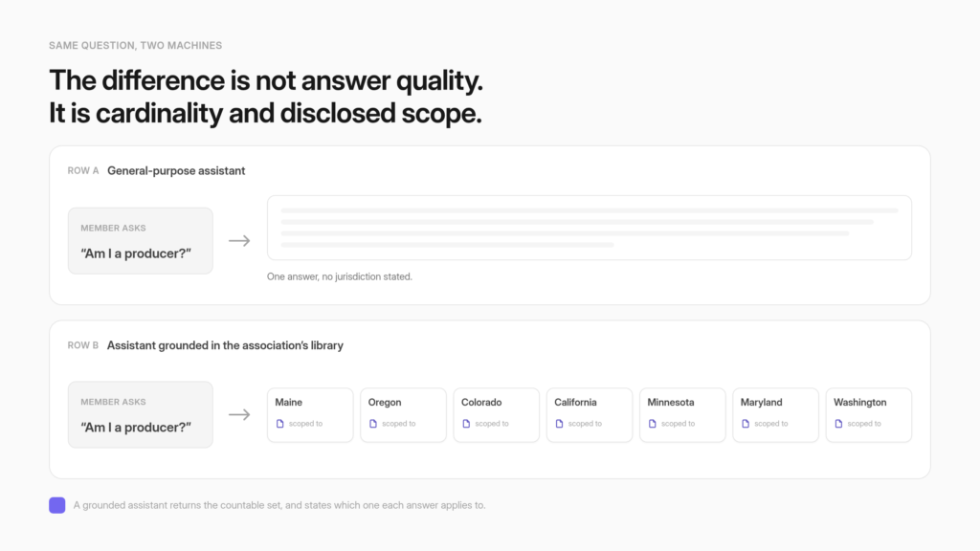Click the placeholder answer box in Row A
980x551 pixels.
pos(590,228)
